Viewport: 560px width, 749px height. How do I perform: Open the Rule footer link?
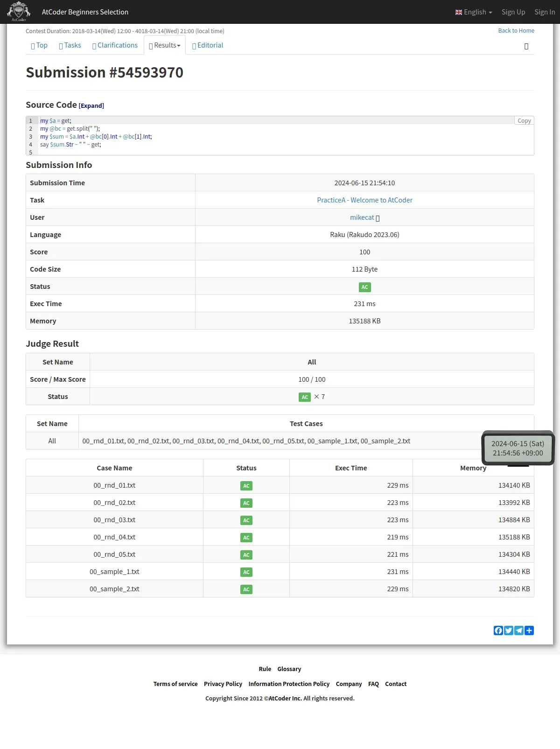(265, 669)
